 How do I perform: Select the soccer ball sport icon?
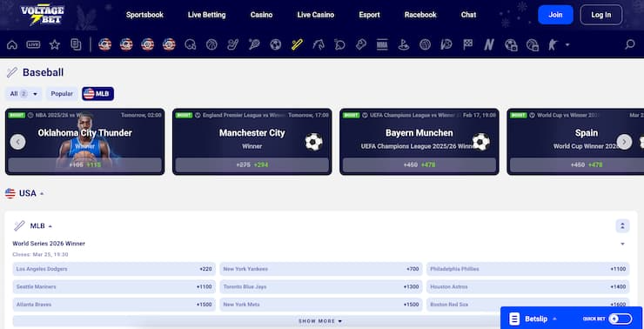pos(276,44)
